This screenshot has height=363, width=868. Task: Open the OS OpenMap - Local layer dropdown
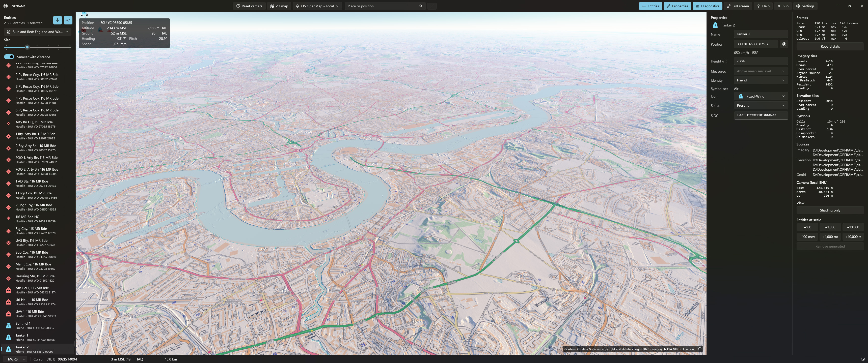pyautogui.click(x=317, y=6)
